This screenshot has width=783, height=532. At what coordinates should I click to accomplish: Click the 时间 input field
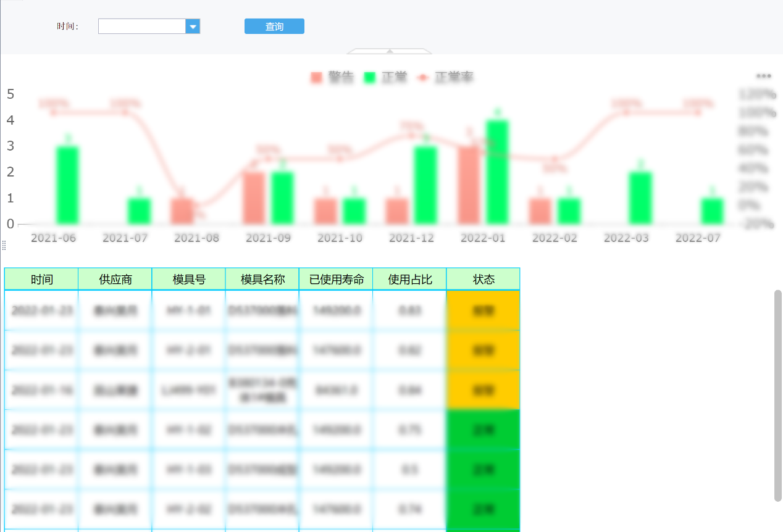(x=142, y=27)
